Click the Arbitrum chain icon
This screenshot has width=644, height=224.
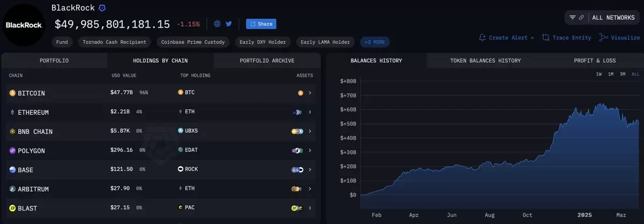(x=13, y=189)
